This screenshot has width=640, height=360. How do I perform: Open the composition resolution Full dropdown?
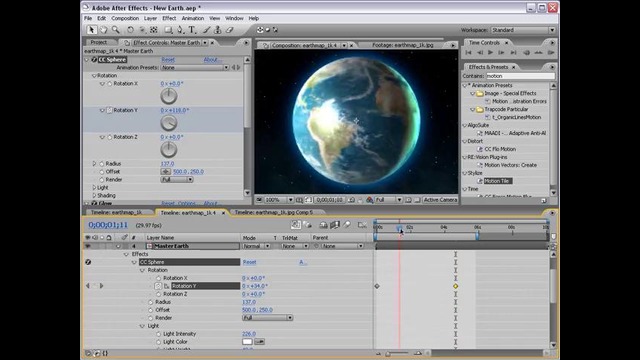[x=389, y=200]
